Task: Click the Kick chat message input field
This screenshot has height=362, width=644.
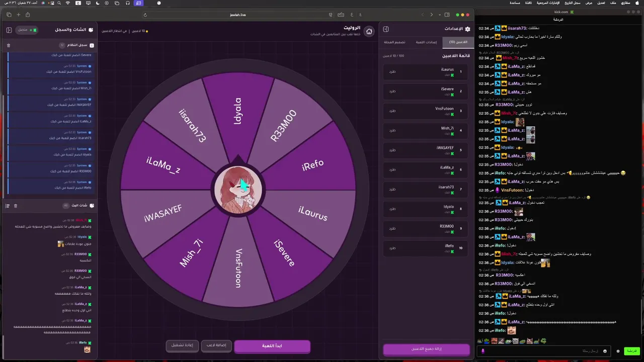Action: [x=543, y=351]
